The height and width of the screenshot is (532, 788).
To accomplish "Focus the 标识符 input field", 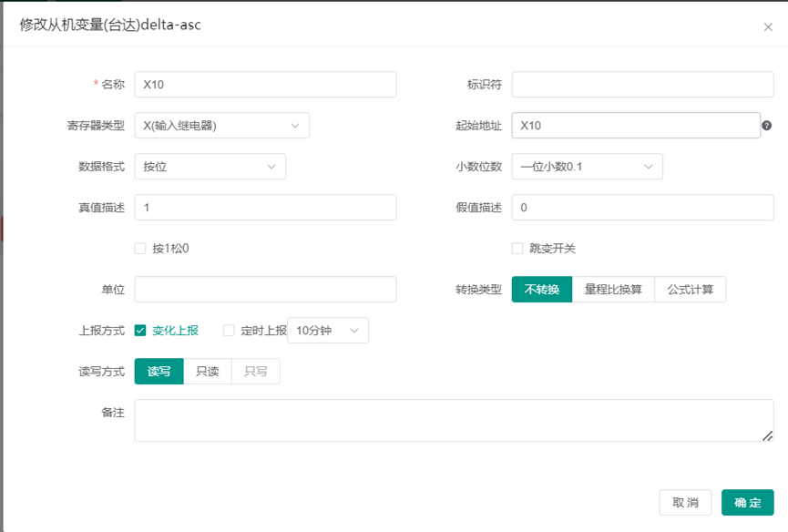I will coord(642,85).
